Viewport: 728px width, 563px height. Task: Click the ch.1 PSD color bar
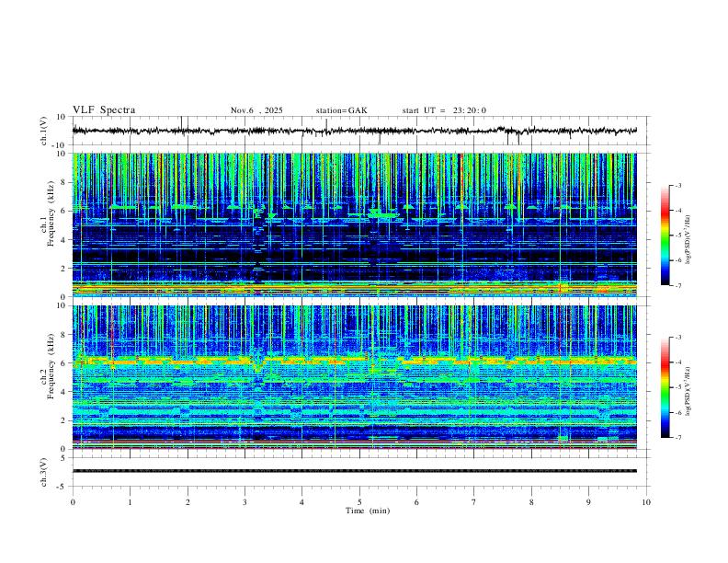[x=665, y=236]
